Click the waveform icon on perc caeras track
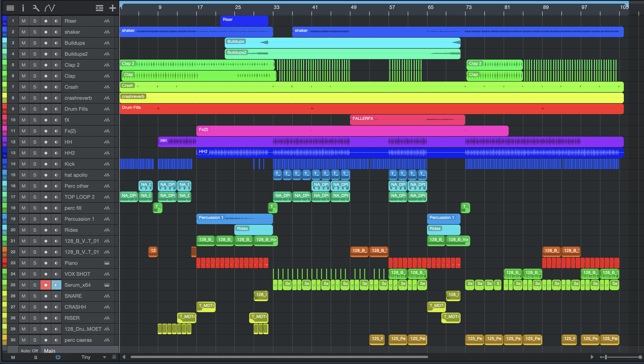 tap(107, 340)
